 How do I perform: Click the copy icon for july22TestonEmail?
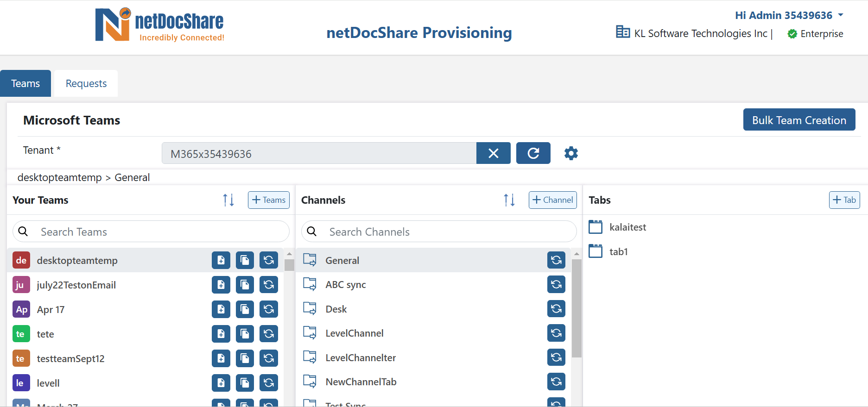tap(245, 285)
